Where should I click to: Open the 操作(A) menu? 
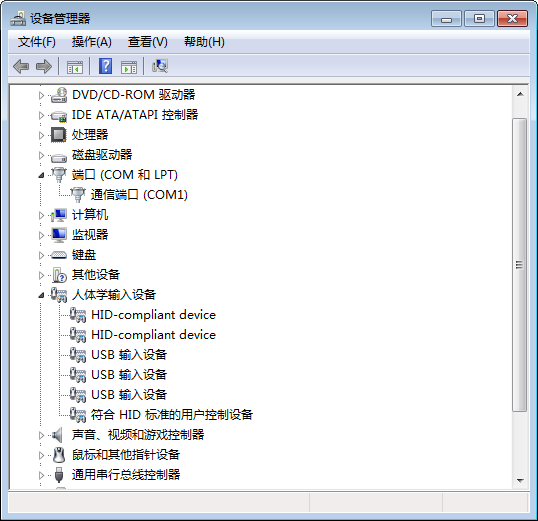tap(92, 42)
